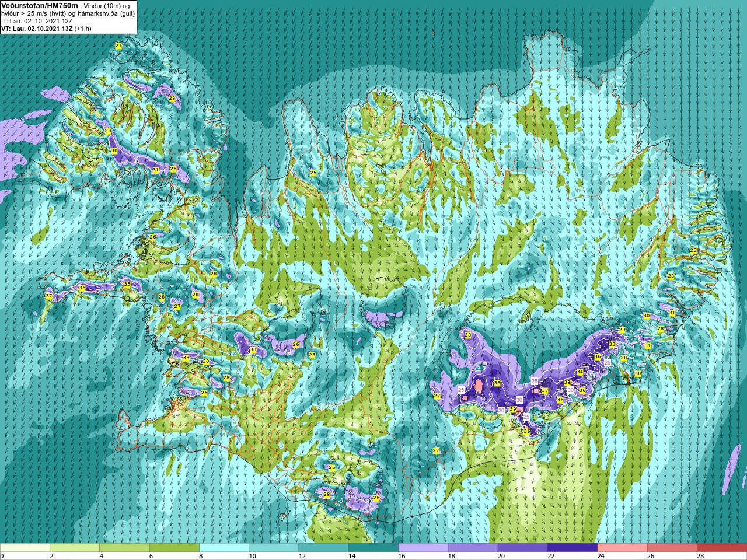Click the dark teal 14–16 legend swatch
Viewport: 747px width, 560px height.
coord(373,548)
